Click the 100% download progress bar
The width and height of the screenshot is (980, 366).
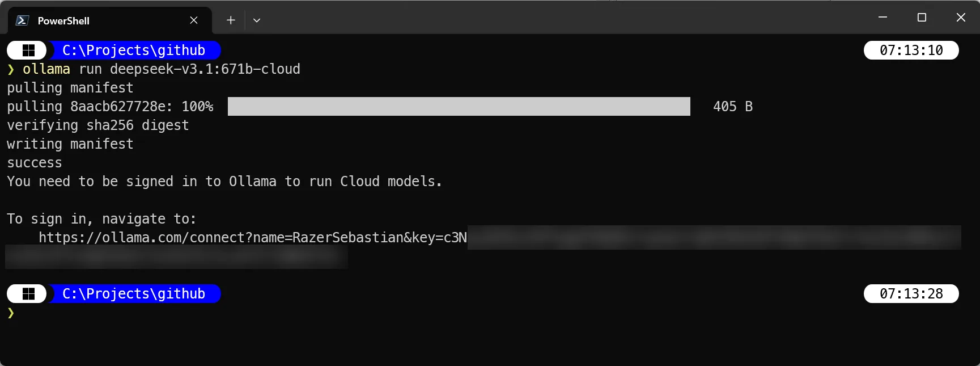459,107
